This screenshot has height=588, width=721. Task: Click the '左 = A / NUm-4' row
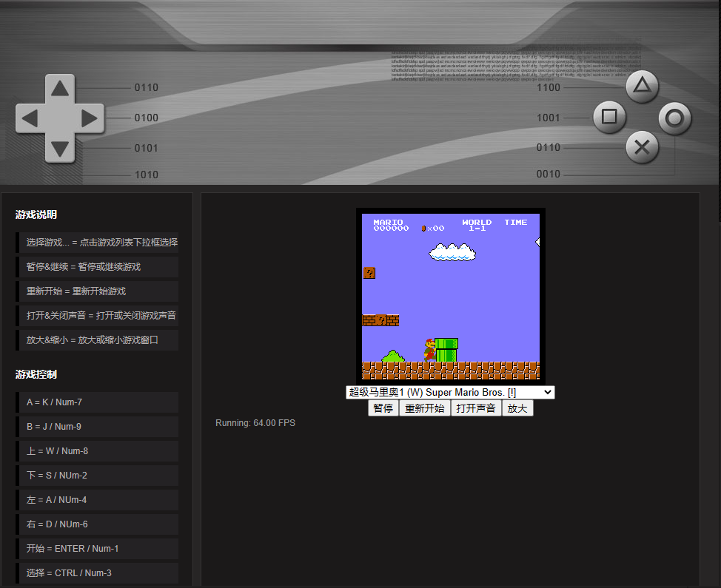[97, 500]
